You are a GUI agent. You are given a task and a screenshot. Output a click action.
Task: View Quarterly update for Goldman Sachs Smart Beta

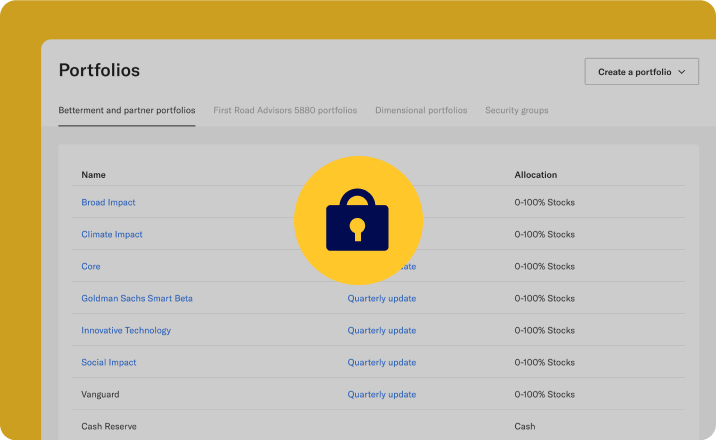pyautogui.click(x=382, y=298)
